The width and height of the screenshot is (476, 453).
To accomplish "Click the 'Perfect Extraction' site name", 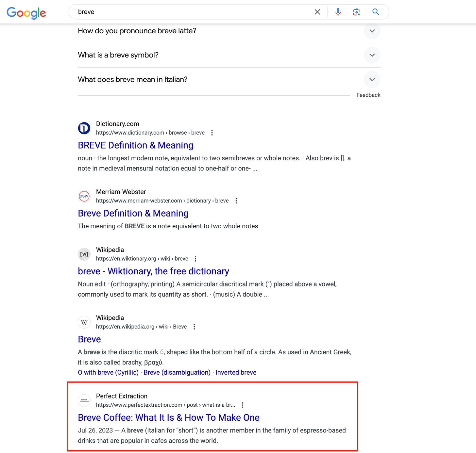I will [122, 396].
